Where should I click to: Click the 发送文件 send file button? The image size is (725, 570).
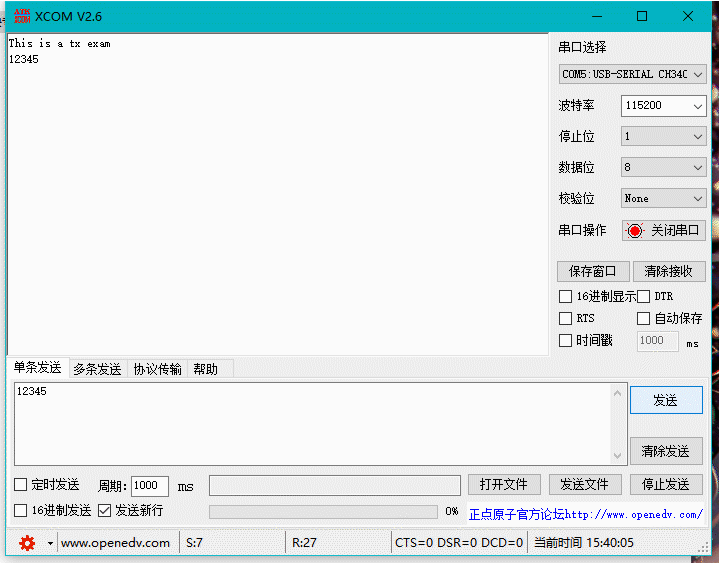[585, 484]
